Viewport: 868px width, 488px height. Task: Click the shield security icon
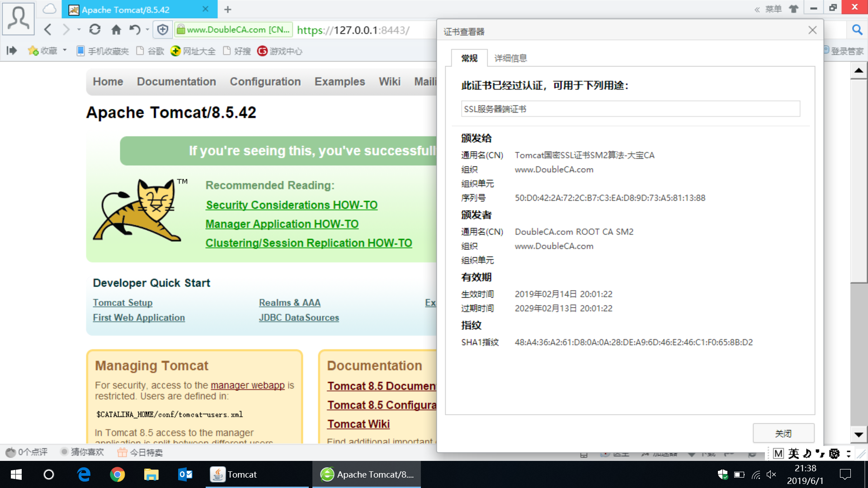[x=162, y=30]
